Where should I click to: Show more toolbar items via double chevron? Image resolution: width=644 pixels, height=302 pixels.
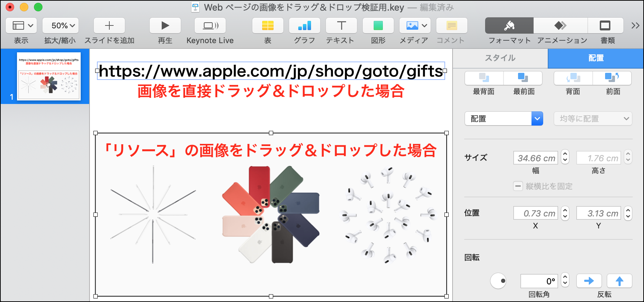click(636, 25)
